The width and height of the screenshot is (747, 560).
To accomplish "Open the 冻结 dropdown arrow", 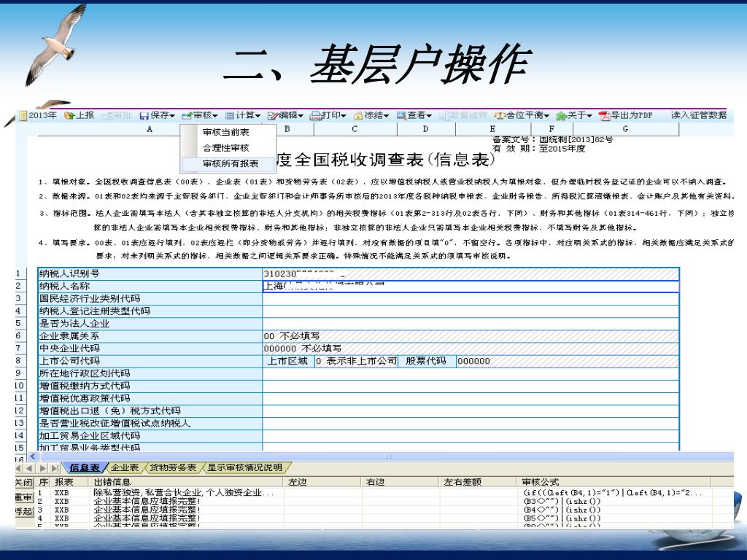I will pos(387,116).
